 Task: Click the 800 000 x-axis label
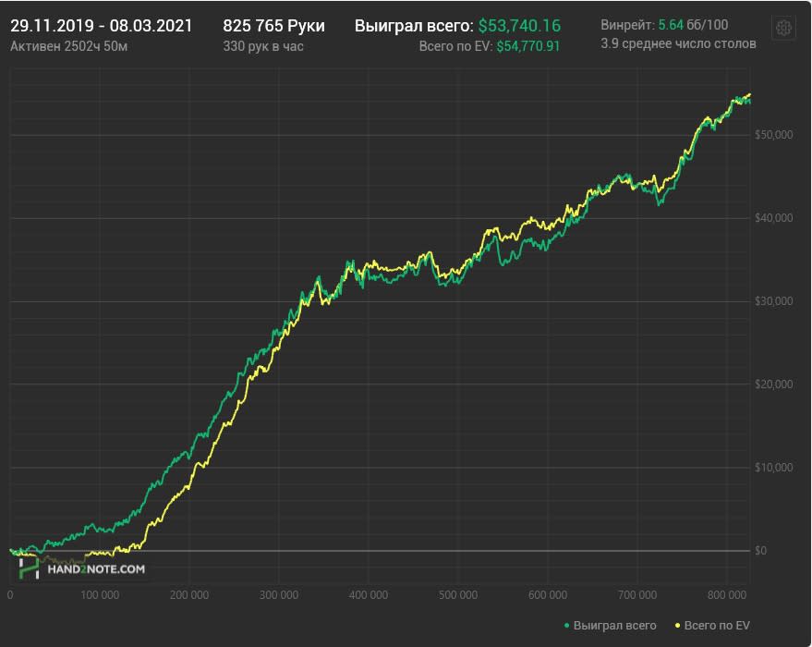[x=727, y=595]
